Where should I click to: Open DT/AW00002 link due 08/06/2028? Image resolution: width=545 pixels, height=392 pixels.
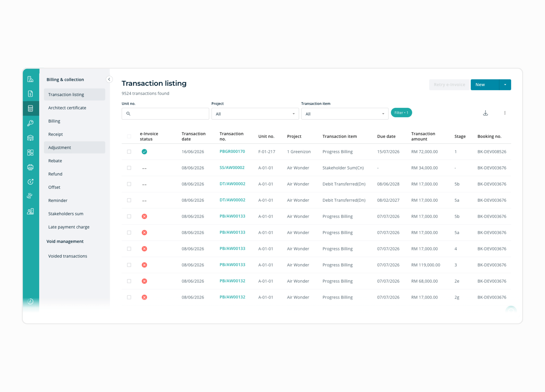click(232, 184)
